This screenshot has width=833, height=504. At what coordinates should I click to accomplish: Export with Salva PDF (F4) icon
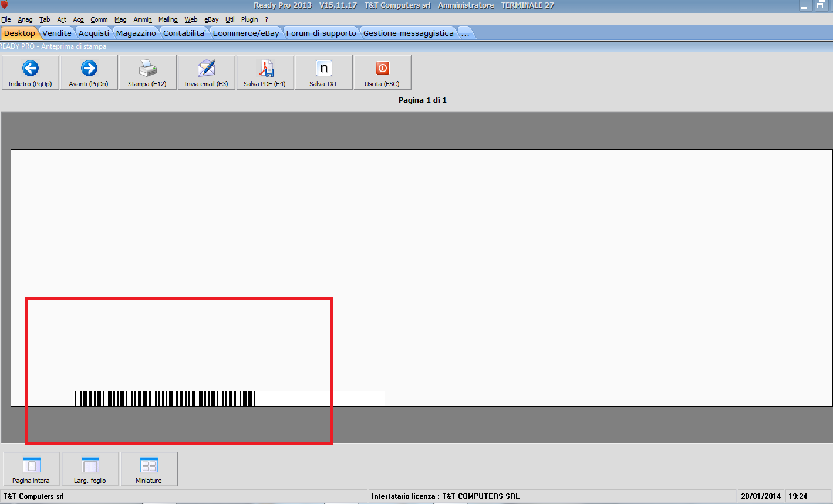pos(265,72)
